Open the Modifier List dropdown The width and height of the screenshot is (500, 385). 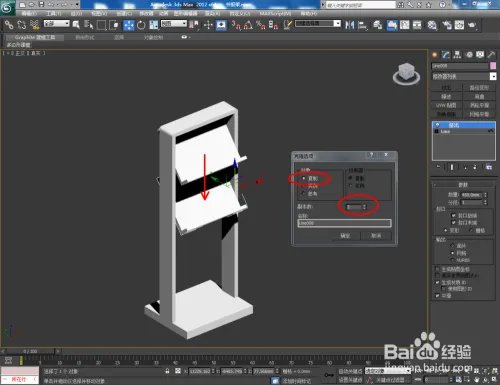coord(464,76)
